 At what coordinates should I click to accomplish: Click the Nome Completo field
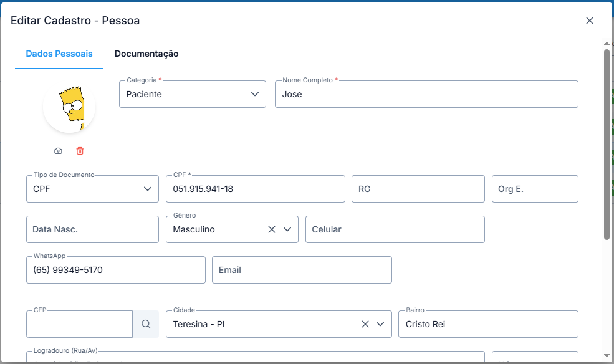tap(426, 94)
